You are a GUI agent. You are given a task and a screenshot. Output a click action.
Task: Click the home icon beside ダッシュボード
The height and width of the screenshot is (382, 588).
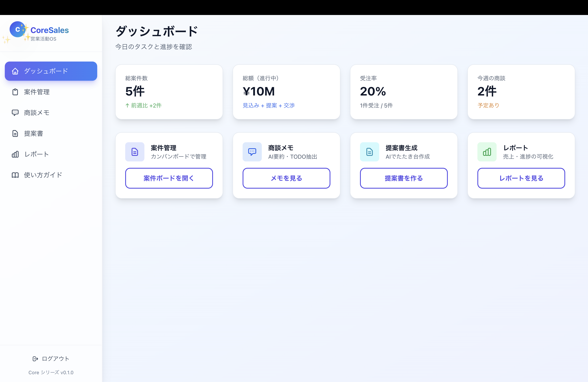15,71
